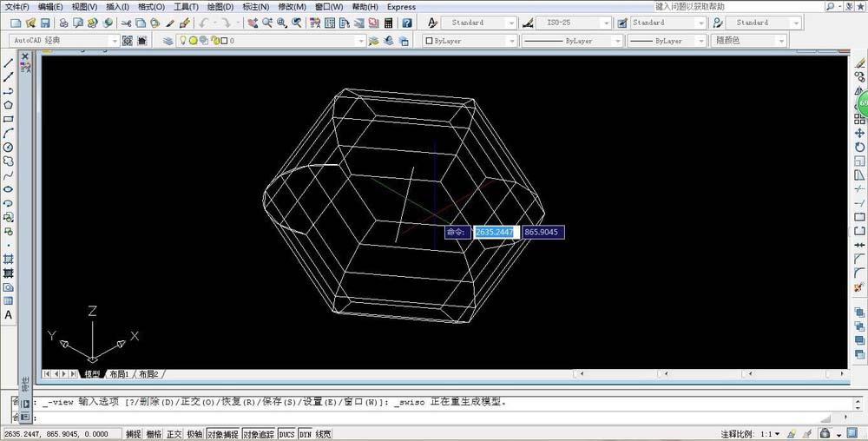Open the Layer Properties Manager icon

click(168, 41)
